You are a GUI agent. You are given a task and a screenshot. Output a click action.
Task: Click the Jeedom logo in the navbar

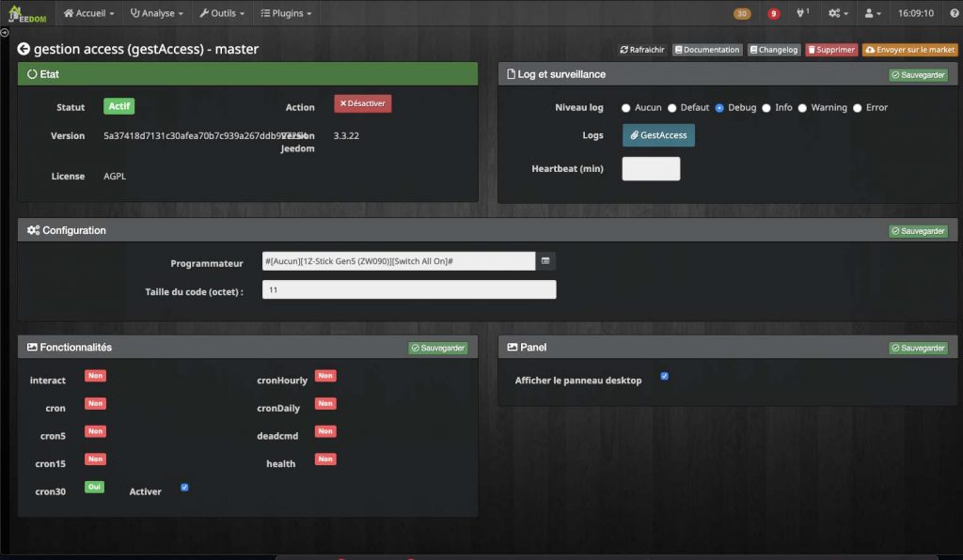point(26,14)
